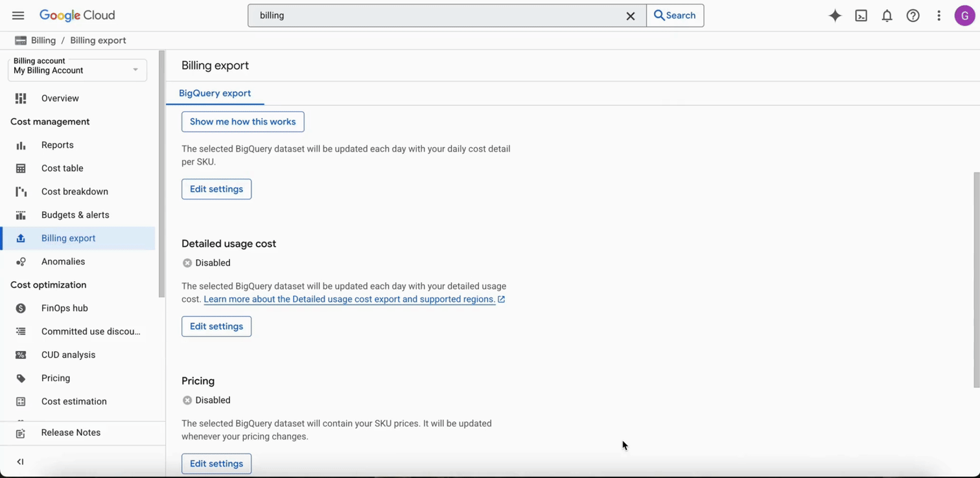Open the Google account avatar

click(965, 15)
